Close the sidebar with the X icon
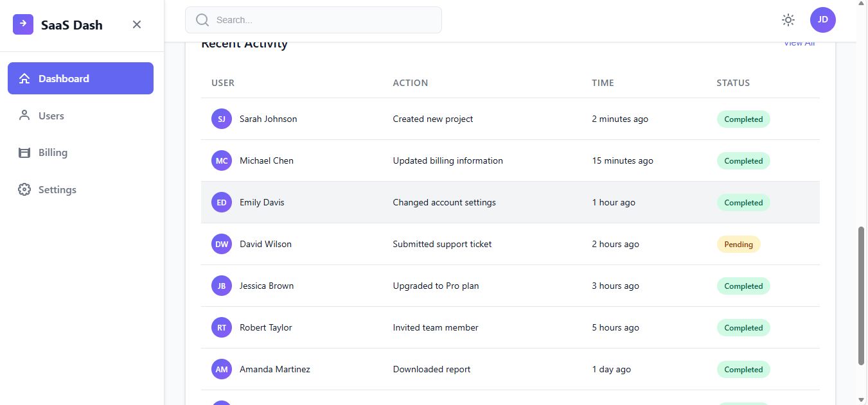Image resolution: width=868 pixels, height=405 pixels. tap(137, 24)
